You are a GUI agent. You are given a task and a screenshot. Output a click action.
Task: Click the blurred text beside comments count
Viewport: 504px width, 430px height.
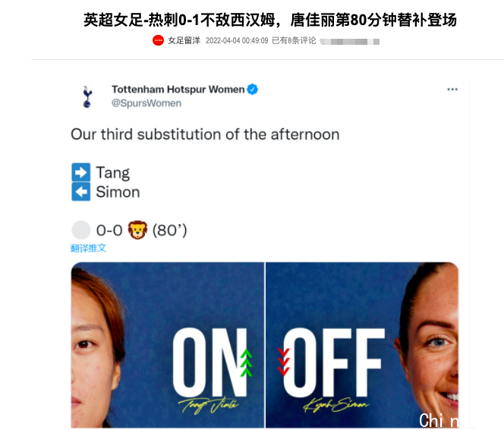tap(350, 42)
